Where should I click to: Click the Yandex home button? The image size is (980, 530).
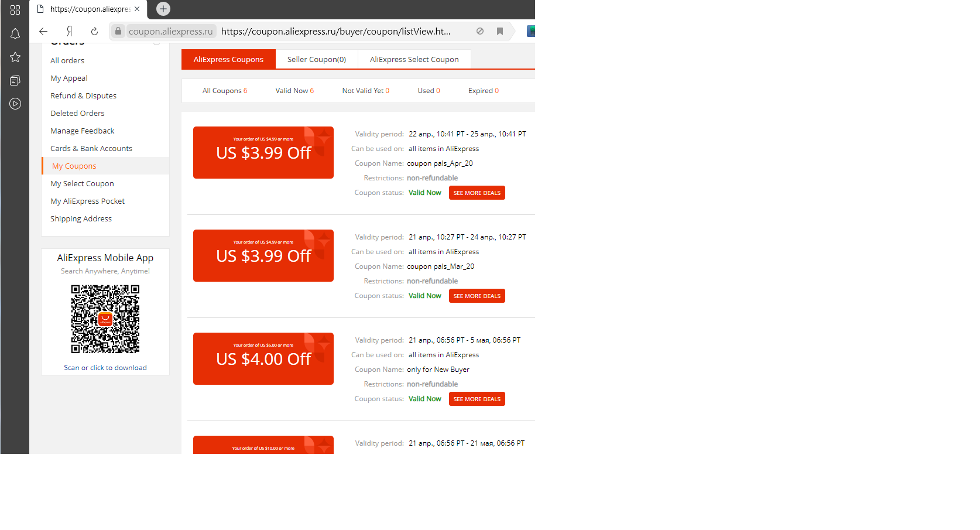point(69,31)
